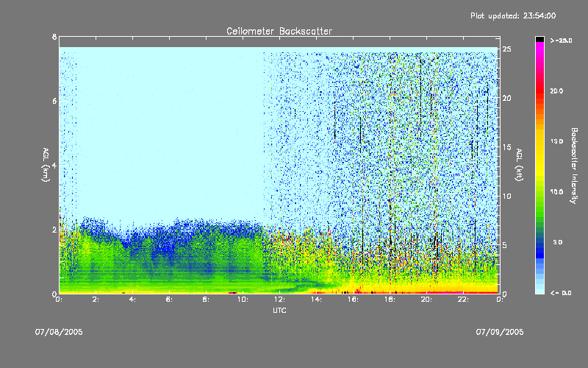Click the 25 kft label on right axis
The image size is (588, 368).
click(x=506, y=49)
